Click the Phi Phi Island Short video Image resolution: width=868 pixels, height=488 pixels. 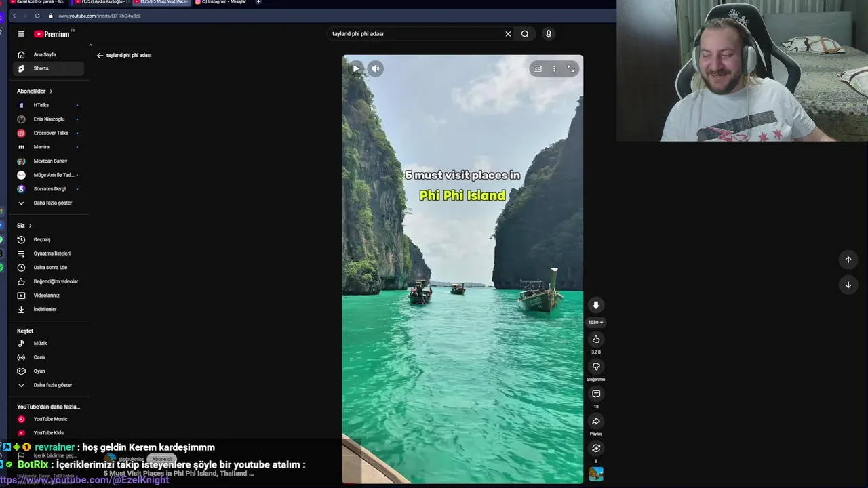click(x=462, y=269)
